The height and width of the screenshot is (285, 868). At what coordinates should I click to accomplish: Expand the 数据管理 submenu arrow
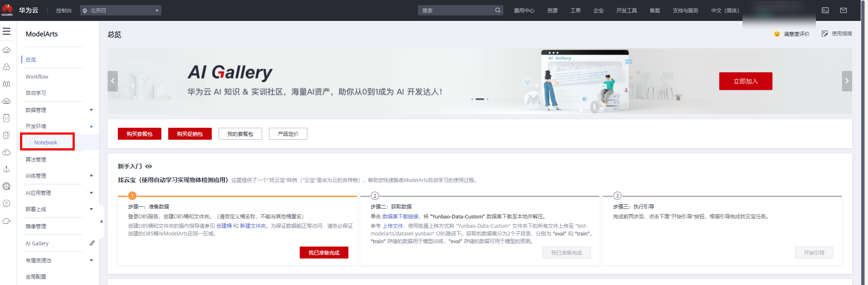click(x=91, y=110)
